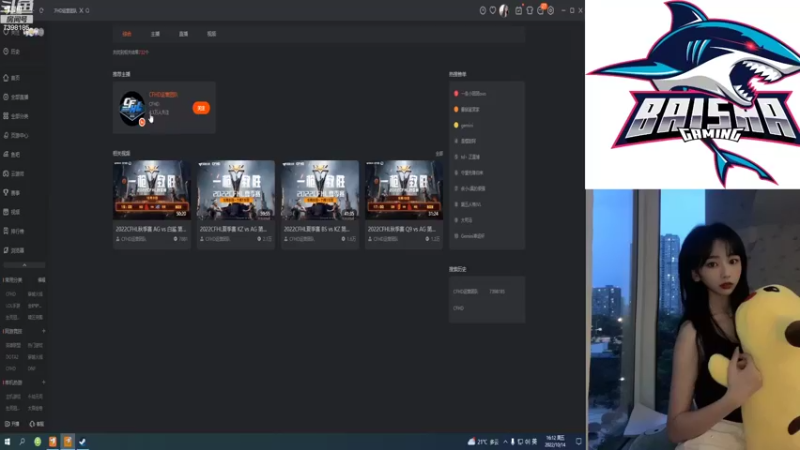Go to 首页 home via the house icon
Screen dimensions: 800x450
click(x=12, y=78)
